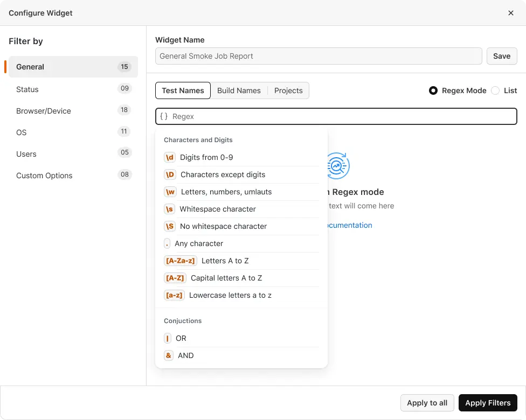Pick the \d digits token icon

[170, 157]
